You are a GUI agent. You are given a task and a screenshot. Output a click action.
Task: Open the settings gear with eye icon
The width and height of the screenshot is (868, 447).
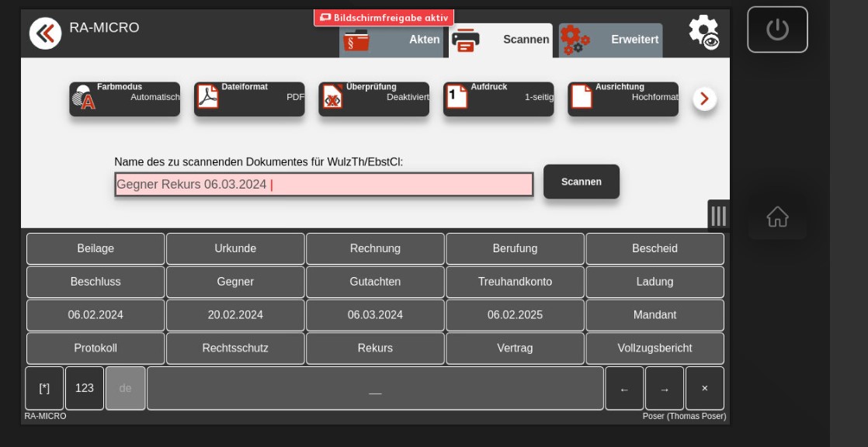pyautogui.click(x=703, y=32)
